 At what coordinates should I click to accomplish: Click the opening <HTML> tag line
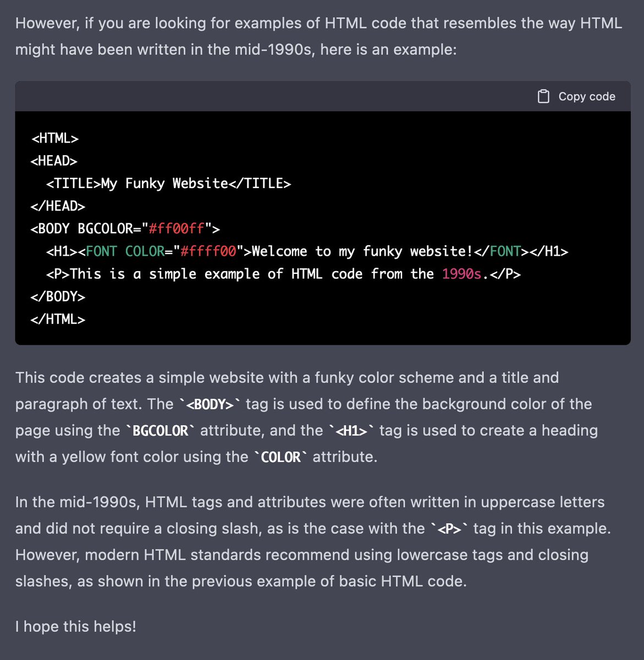pos(55,139)
